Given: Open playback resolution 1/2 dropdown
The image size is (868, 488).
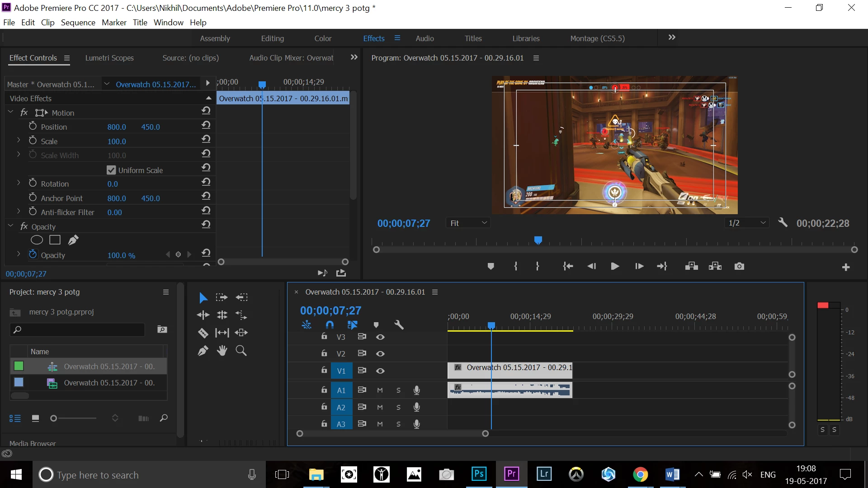Looking at the screenshot, I should (746, 223).
